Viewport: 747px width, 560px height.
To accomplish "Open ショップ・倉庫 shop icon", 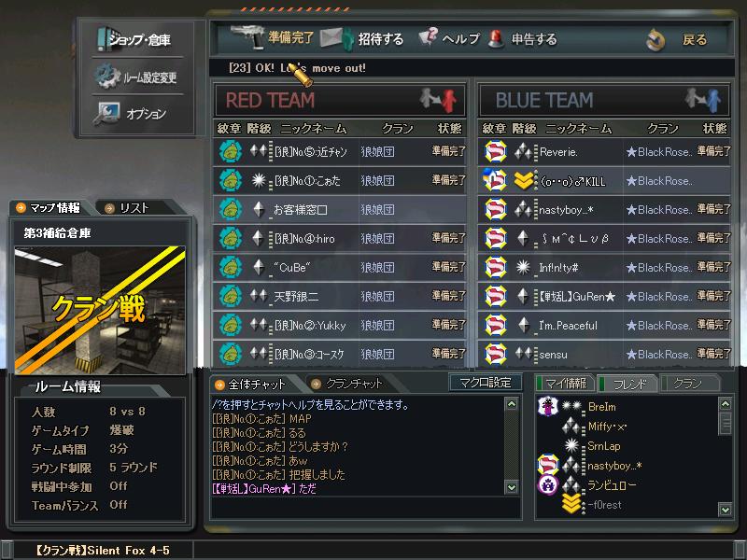I will point(103,39).
